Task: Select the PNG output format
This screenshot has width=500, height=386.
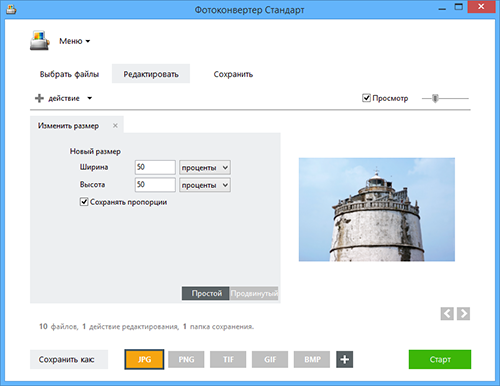Action: click(186, 359)
